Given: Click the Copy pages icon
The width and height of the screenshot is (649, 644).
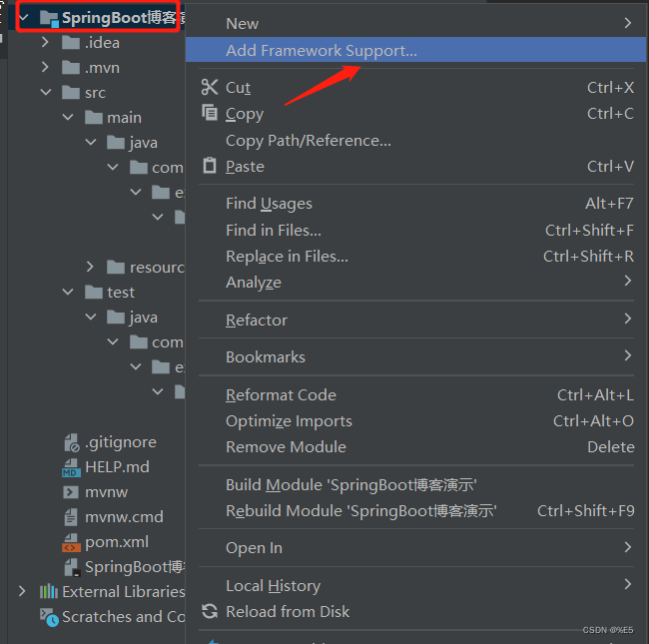Looking at the screenshot, I should 210,113.
